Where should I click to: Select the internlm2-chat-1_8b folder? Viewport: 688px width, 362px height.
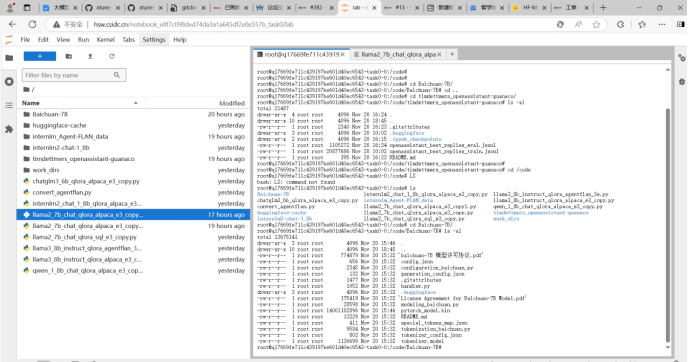[x=133, y=148]
